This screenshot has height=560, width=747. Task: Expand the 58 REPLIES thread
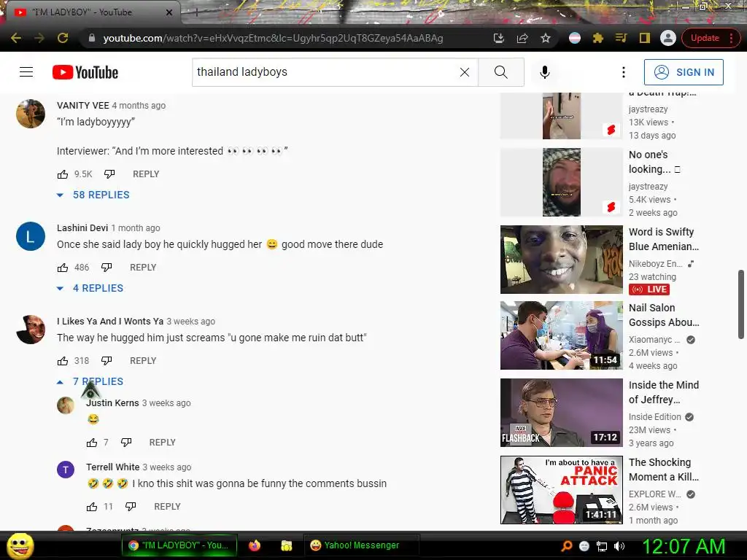point(93,195)
